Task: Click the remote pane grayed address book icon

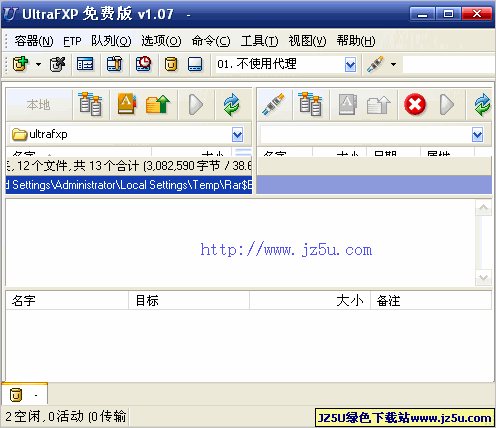Action: [348, 105]
